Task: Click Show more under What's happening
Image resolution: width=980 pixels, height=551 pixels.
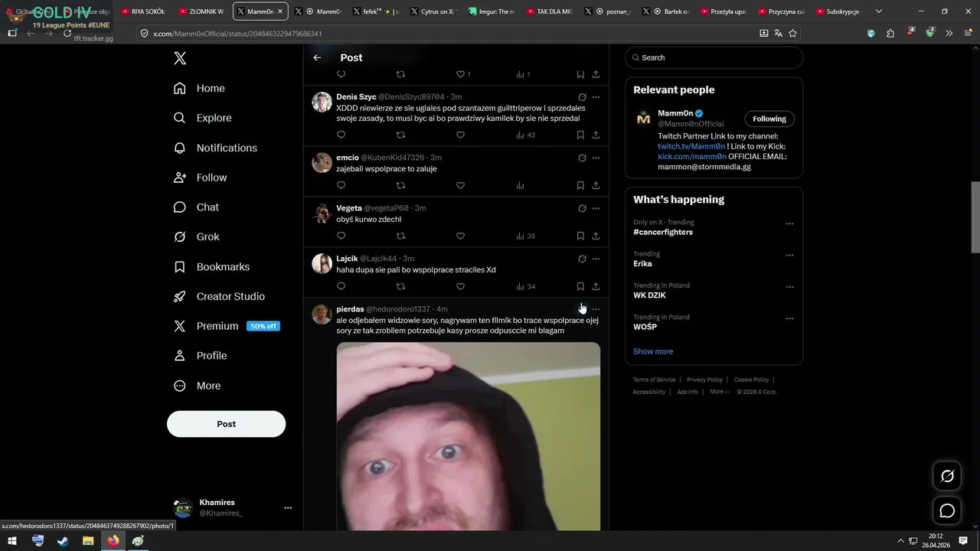Action: click(653, 351)
